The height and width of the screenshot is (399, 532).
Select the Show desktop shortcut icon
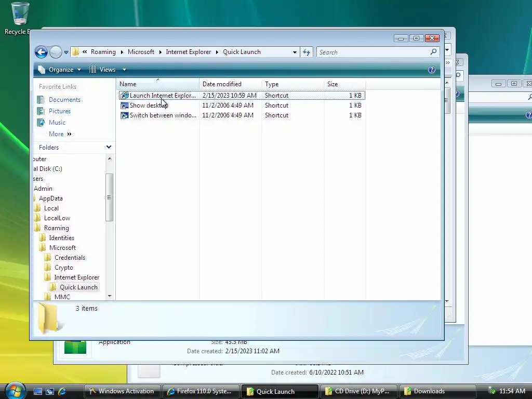coord(125,105)
